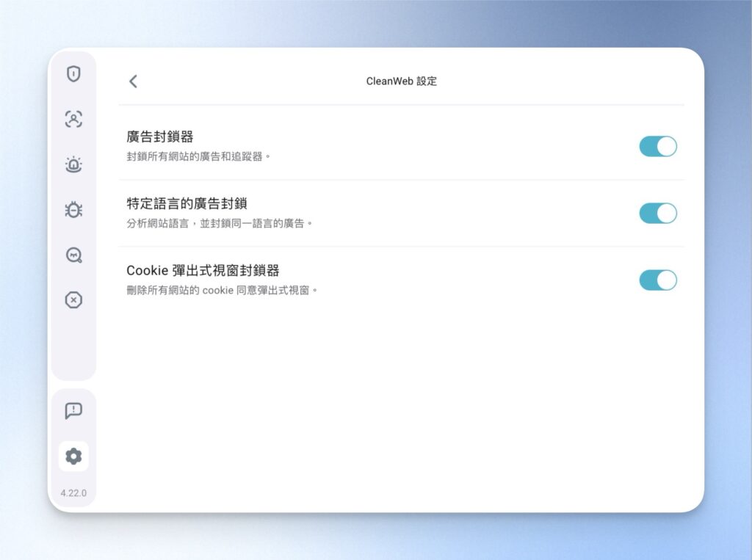The width and height of the screenshot is (752, 560).
Task: Open the settings gear icon
Action: (x=73, y=456)
